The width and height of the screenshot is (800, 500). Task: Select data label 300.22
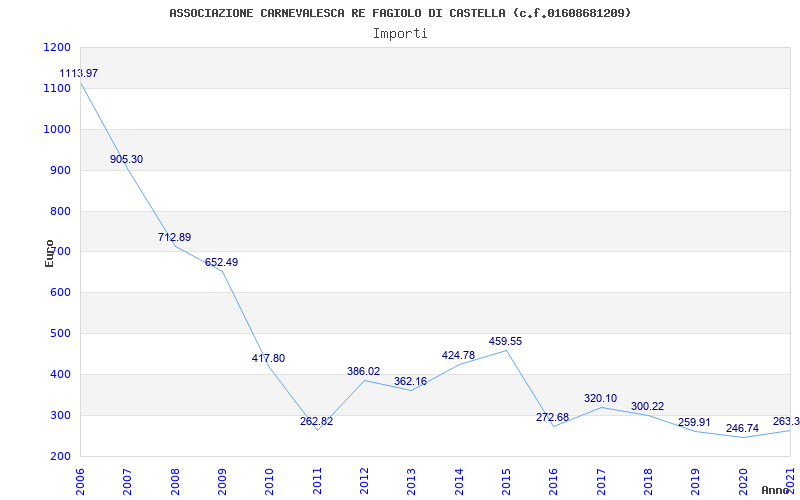tap(647, 407)
